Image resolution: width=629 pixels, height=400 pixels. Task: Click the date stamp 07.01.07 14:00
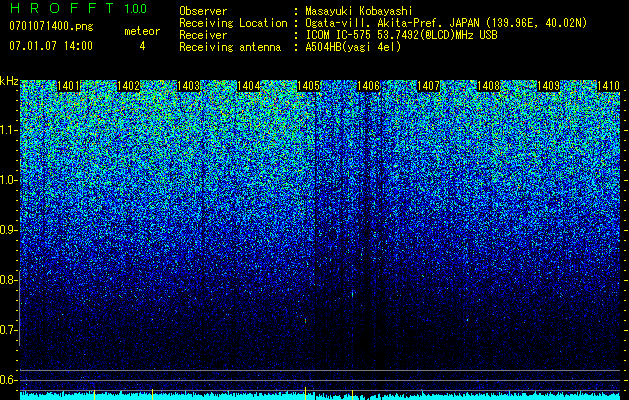(51, 45)
